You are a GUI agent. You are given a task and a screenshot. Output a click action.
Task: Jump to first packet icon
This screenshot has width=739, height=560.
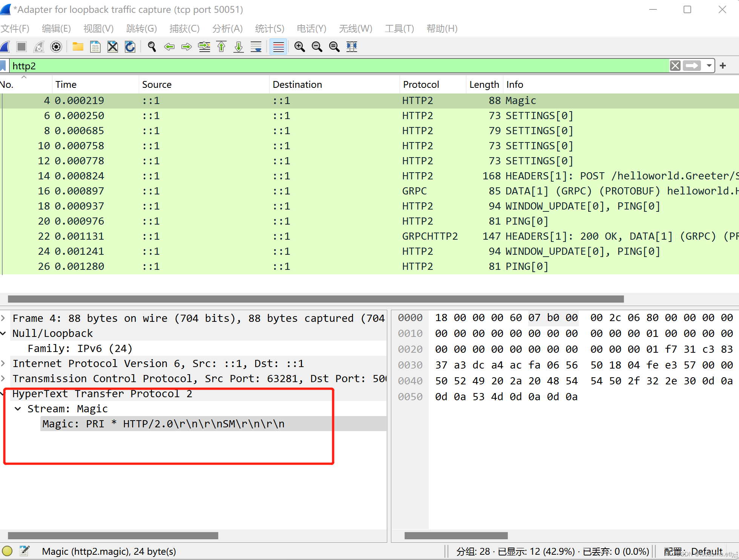pos(221,47)
